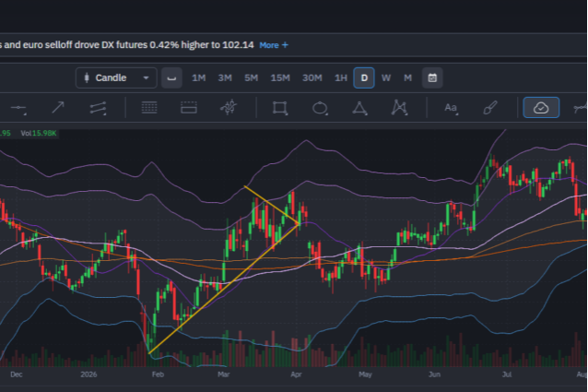Select the arrow drawing tool

click(x=58, y=108)
